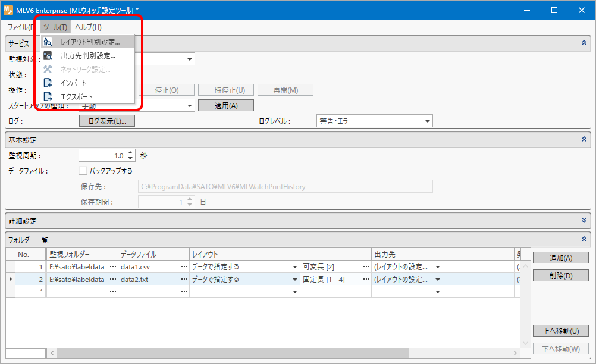596x364 pixels.
Task: Open layout dropdown in row 2
Action: [x=294, y=280]
